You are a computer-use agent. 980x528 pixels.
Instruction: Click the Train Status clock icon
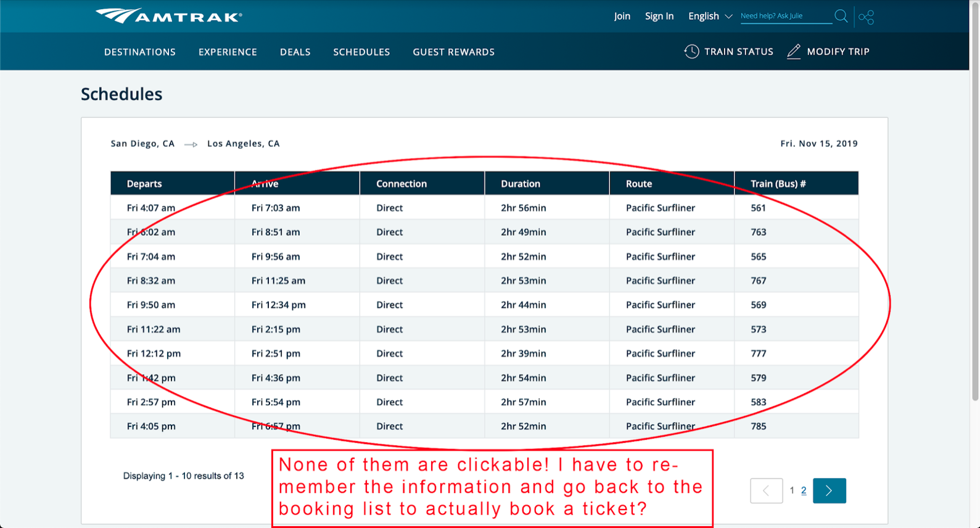click(x=691, y=52)
